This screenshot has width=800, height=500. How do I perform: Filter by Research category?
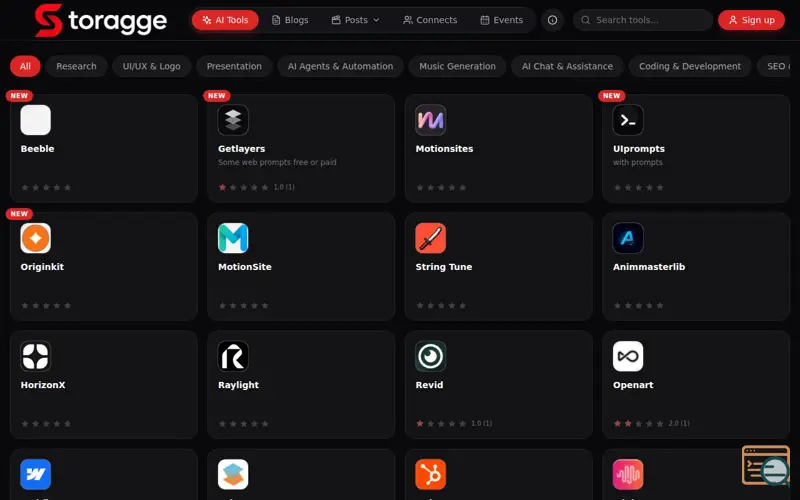click(x=77, y=66)
